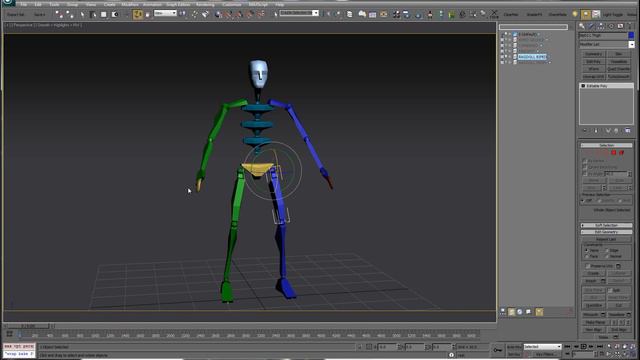The image size is (640, 360).
Task: Click the Attach button in Edit Geometry
Action: click(591, 281)
